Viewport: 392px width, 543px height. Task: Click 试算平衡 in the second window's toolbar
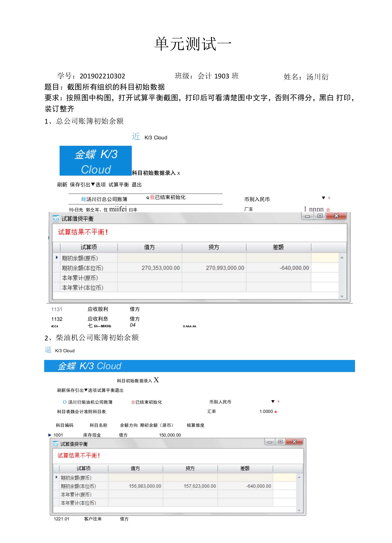pos(106,390)
